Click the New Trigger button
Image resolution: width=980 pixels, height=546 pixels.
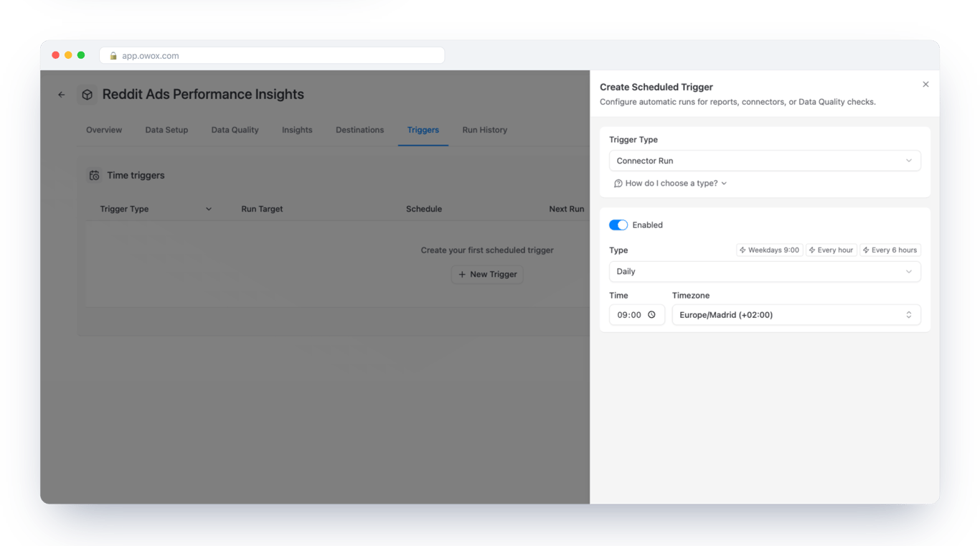click(487, 275)
